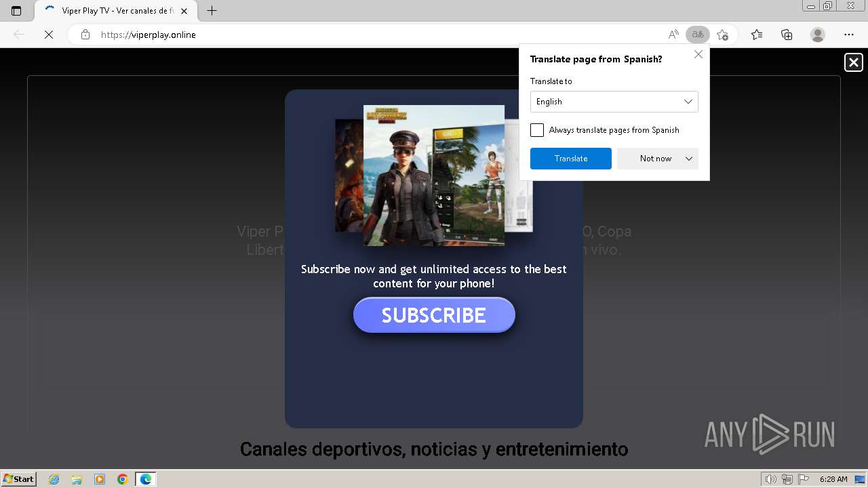The image size is (868, 488).
Task: Open the browser profile icon
Action: point(818,35)
